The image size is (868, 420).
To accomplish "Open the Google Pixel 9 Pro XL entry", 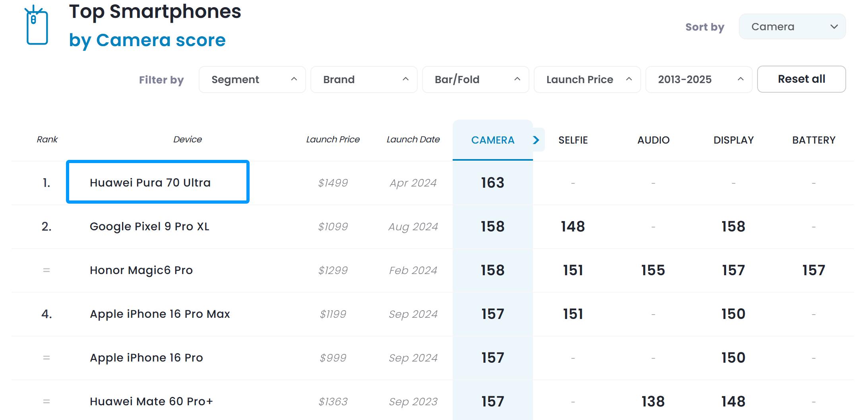I will 149,226.
